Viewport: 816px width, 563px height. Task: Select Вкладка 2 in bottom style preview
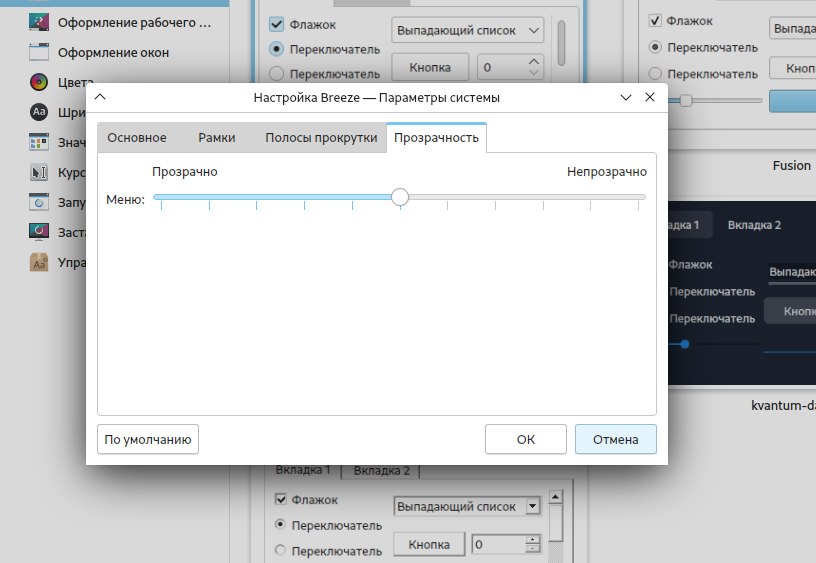point(381,471)
